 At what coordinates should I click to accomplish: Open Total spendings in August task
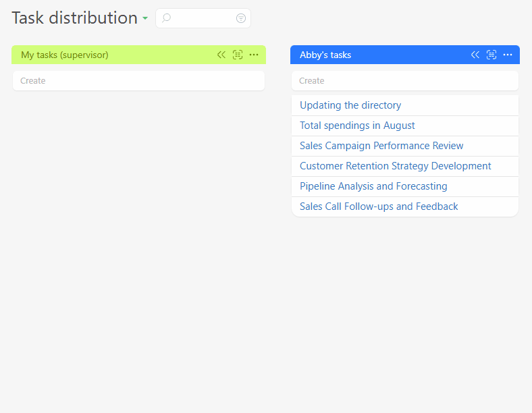(357, 126)
